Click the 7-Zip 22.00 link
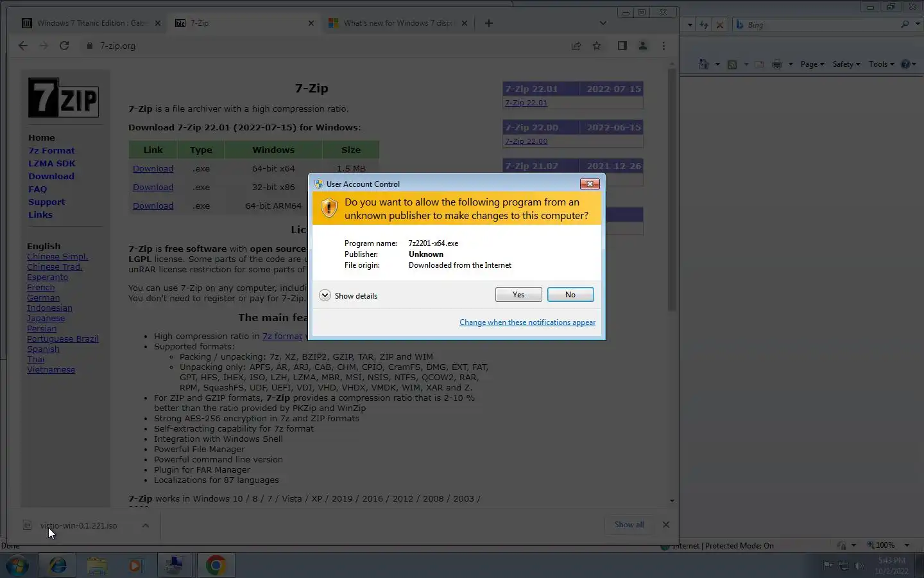924x578 pixels. [x=526, y=141]
